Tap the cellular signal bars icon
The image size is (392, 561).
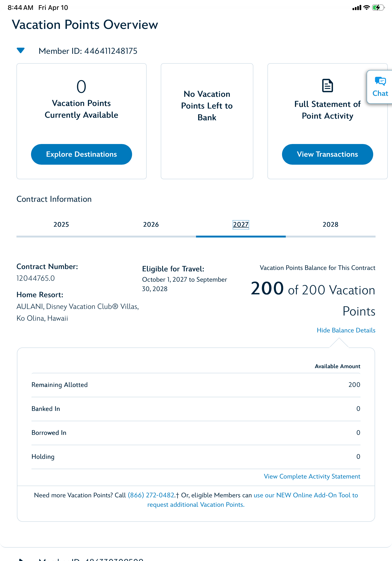coord(357,8)
